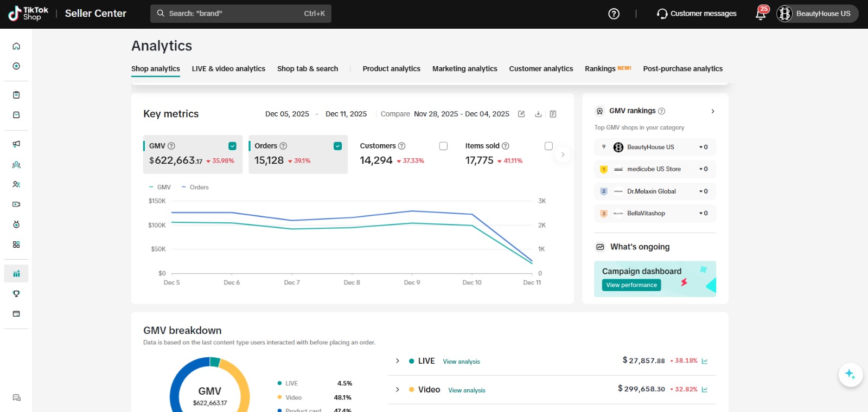This screenshot has height=412, width=868.
Task: Open the black two-people icon in sidebar
Action: [x=16, y=184]
